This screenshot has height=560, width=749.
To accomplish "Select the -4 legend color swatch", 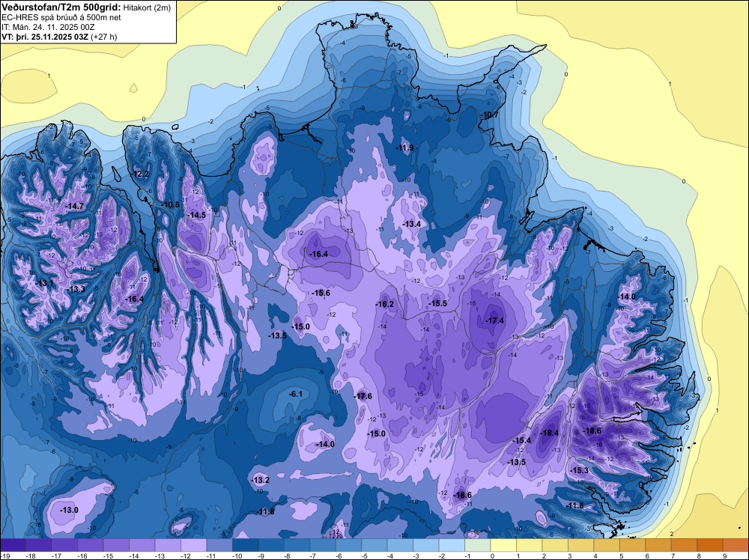I will [x=400, y=545].
